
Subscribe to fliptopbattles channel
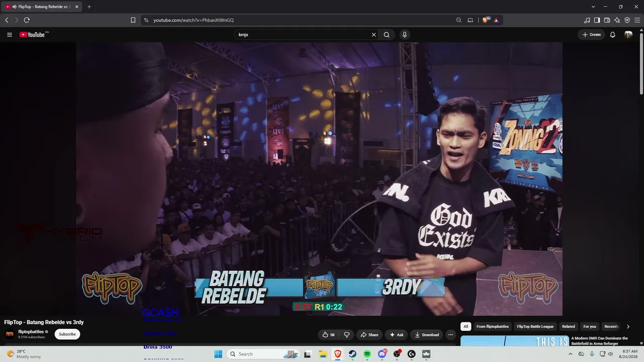pos(67,334)
